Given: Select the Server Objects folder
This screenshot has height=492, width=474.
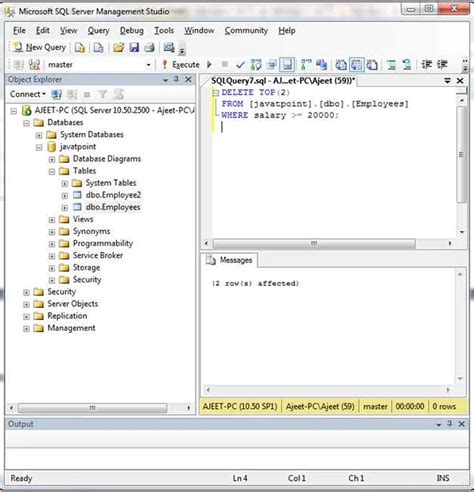Looking at the screenshot, I should [x=72, y=304].
